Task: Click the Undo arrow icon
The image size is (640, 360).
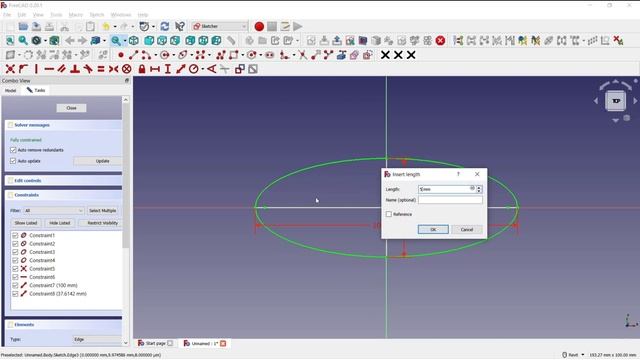Action: tap(106, 27)
